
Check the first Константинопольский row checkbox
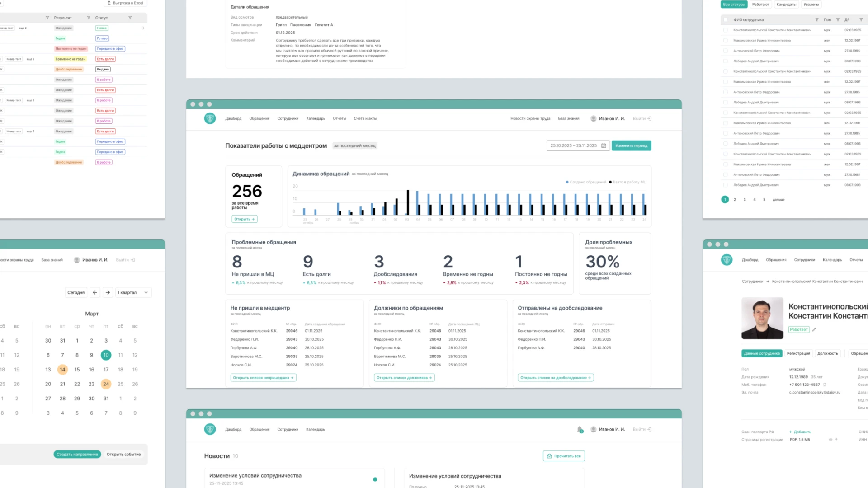726,30
